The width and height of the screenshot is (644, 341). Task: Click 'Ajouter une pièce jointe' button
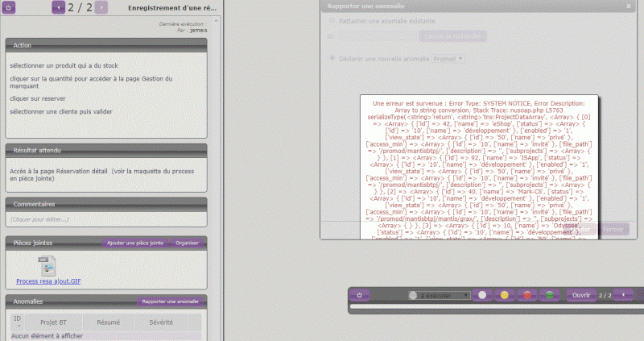(135, 243)
